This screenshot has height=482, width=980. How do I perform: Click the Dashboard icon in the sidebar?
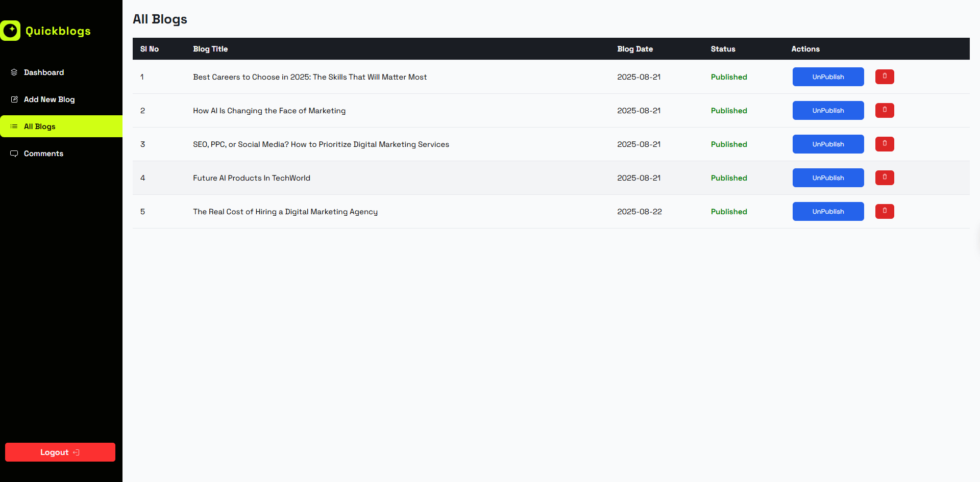pyautogui.click(x=14, y=72)
